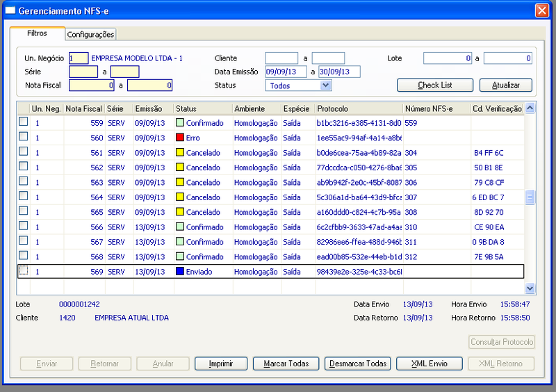Image resolution: width=556 pixels, height=392 pixels.
Task: Tick the checkbox for Nota Fiscal 561
Action: coord(24,152)
